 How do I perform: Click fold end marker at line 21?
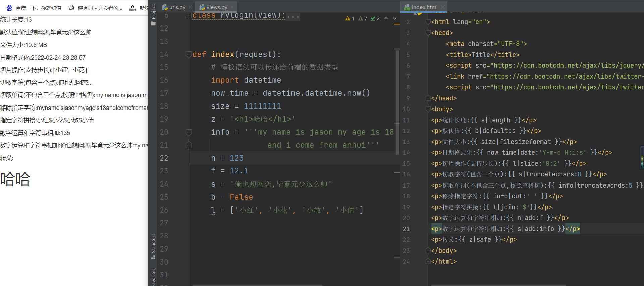click(x=189, y=145)
